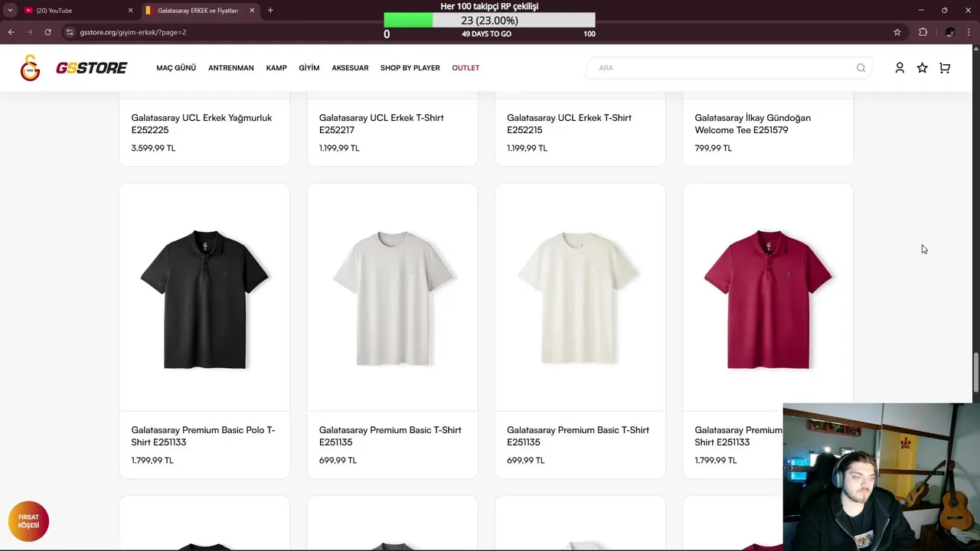
Task: Click the GSSTORE wordmark logo
Action: (x=91, y=68)
